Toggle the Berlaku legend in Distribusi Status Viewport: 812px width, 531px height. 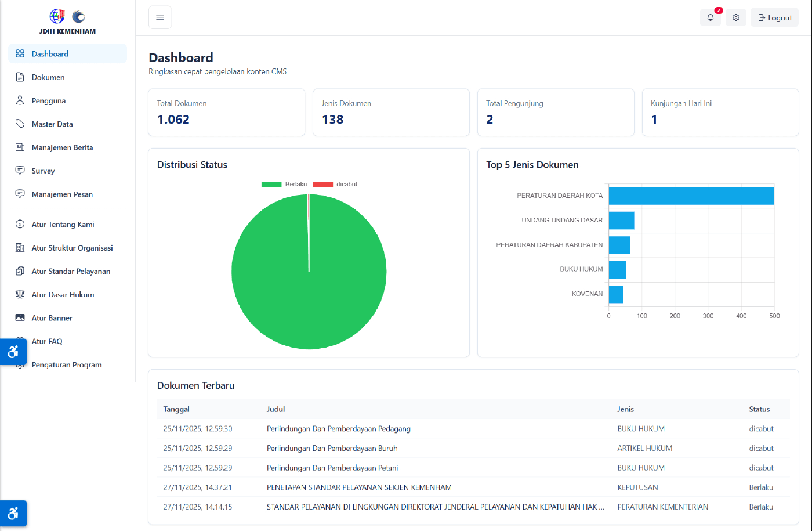pyautogui.click(x=284, y=184)
